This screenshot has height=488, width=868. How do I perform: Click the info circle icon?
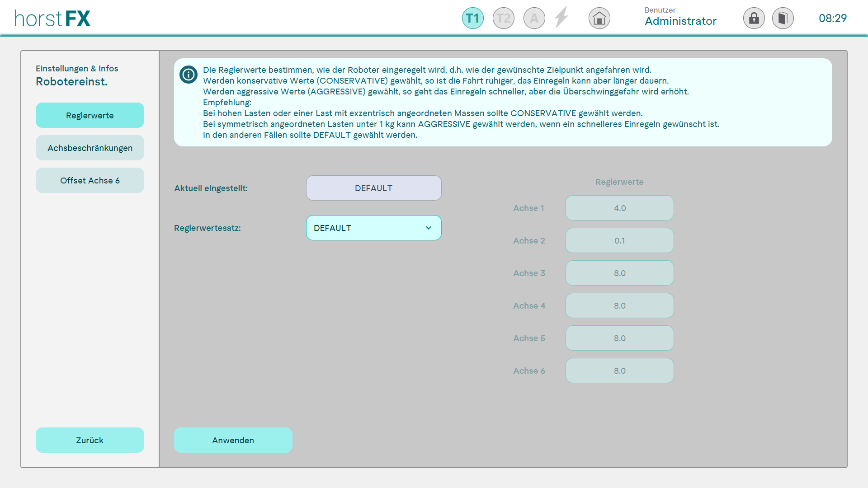pos(188,75)
